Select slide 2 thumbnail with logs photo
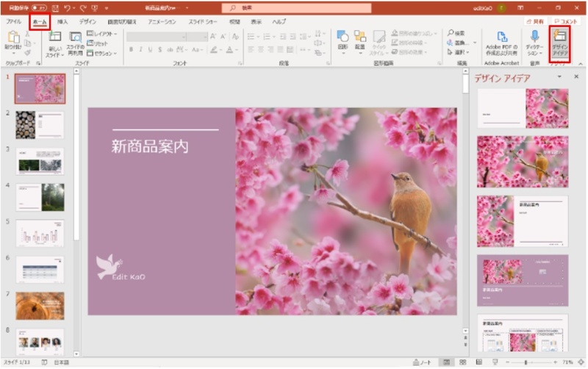This screenshot has width=588, height=369. 40,125
